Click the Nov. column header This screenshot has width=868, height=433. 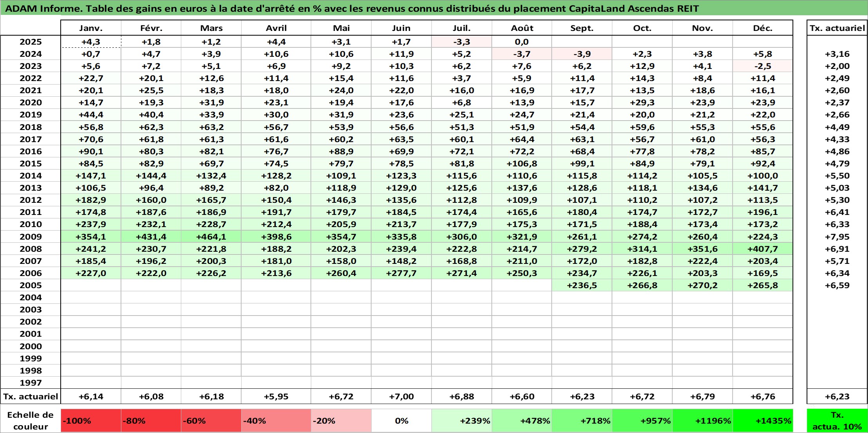coord(702,28)
